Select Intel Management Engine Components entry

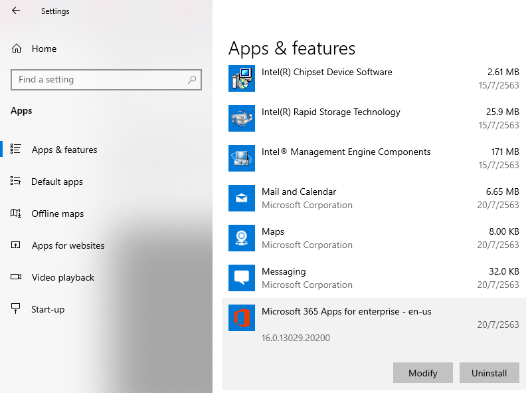click(374, 158)
